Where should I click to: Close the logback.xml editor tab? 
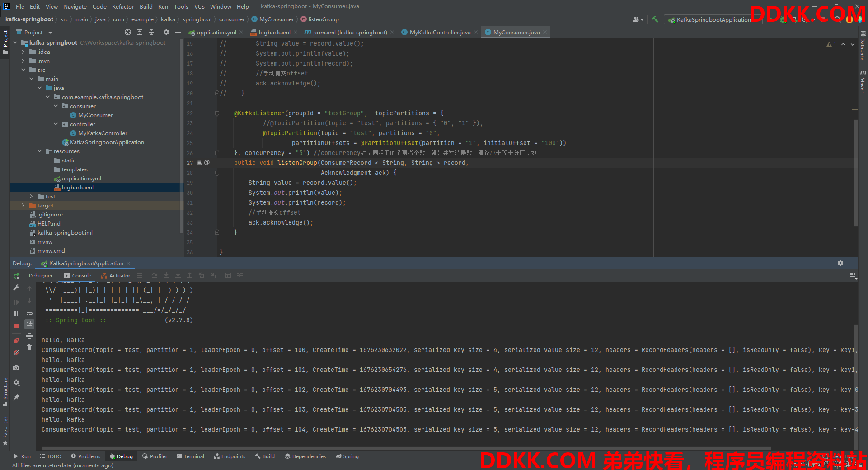(296, 32)
